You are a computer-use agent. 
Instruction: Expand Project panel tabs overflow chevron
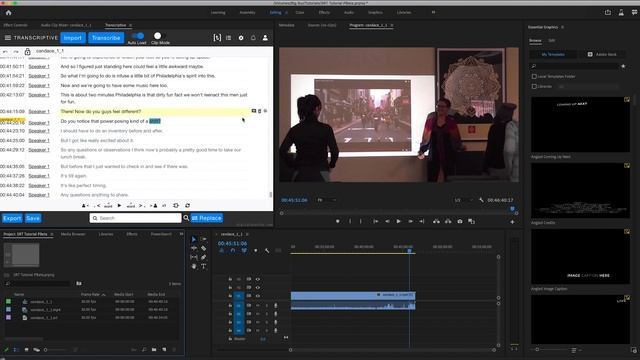pos(181,234)
